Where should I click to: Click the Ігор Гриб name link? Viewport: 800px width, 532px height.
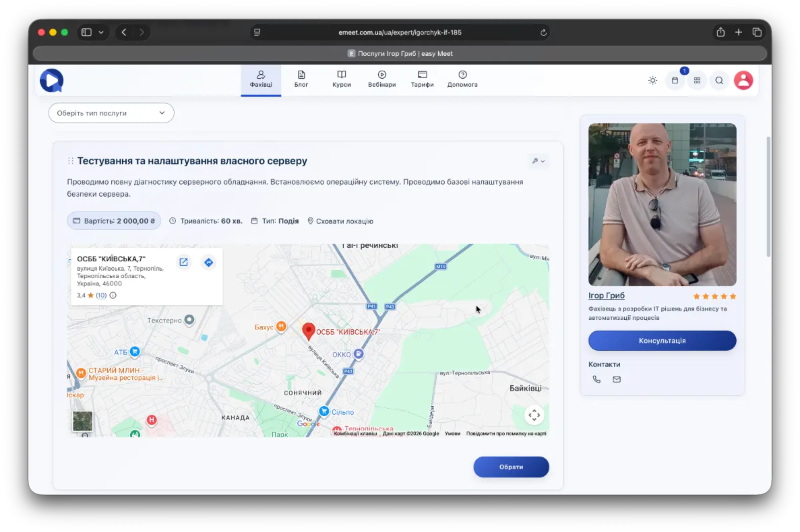click(606, 296)
